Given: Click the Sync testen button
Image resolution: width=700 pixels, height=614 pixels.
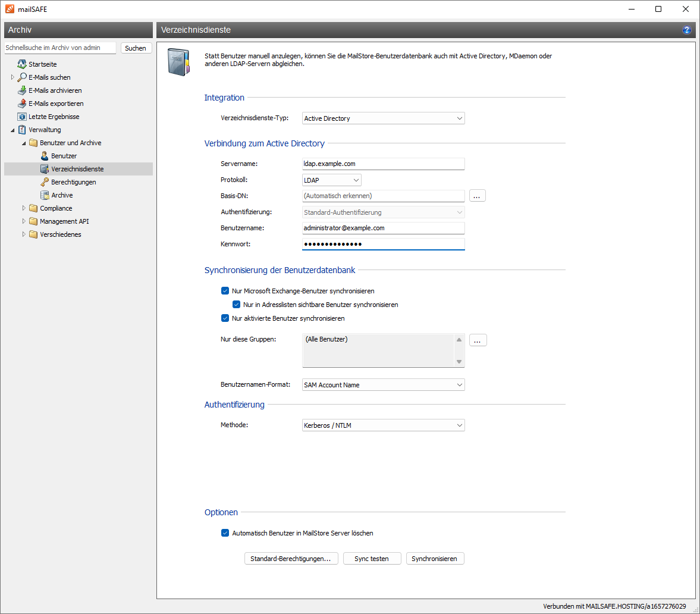Looking at the screenshot, I should coord(372,559).
